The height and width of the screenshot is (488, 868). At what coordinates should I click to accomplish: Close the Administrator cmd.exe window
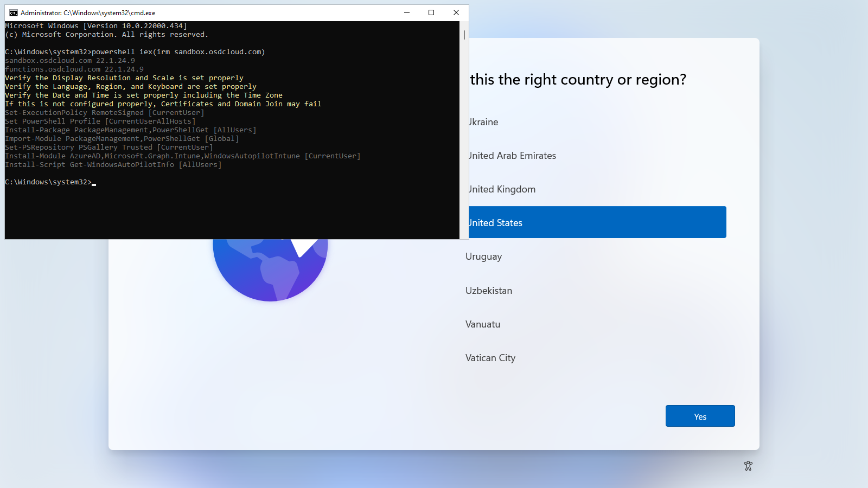click(x=456, y=12)
